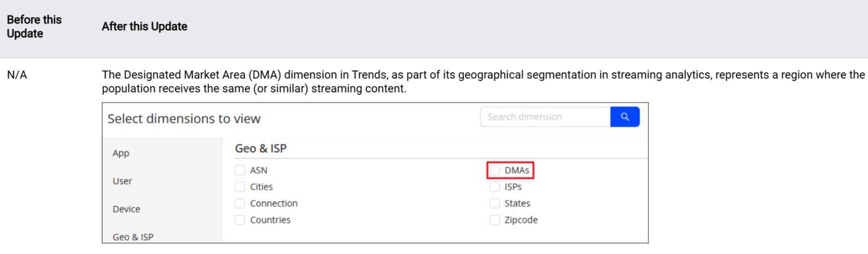Viewport: 868px width, 254px height.
Task: Click the N/A table cell
Action: point(17,75)
